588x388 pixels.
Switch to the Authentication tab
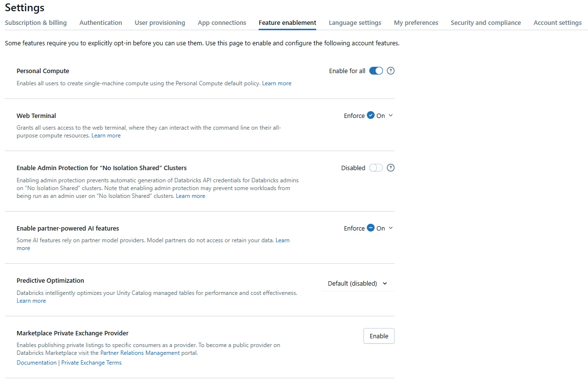tap(100, 22)
